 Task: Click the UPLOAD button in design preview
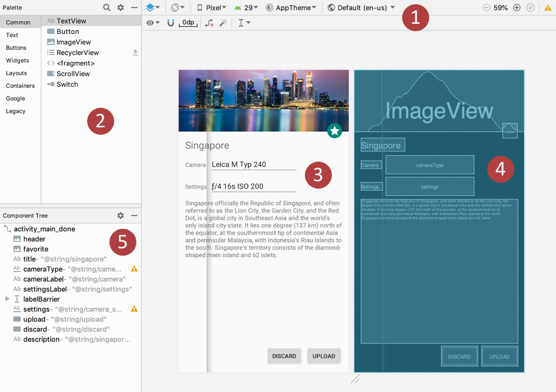tap(323, 356)
